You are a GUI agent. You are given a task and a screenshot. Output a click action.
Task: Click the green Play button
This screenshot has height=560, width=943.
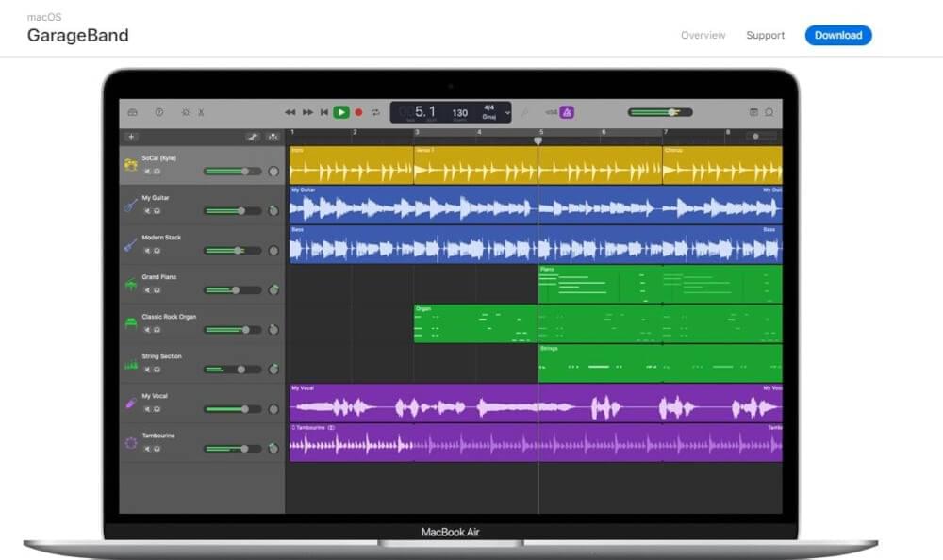pyautogui.click(x=341, y=112)
